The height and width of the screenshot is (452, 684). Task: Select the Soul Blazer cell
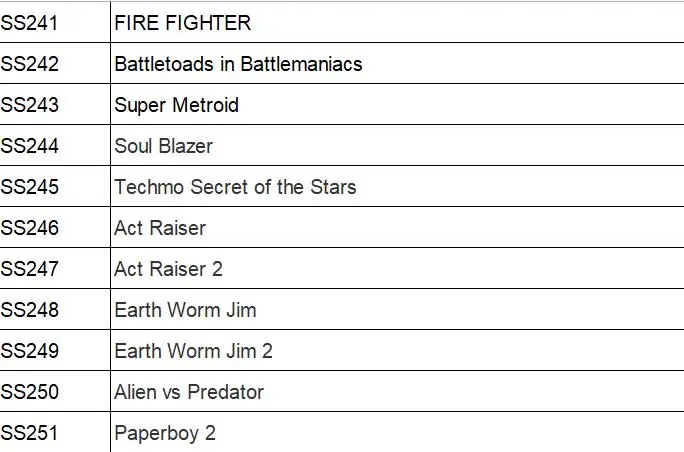coord(163,146)
